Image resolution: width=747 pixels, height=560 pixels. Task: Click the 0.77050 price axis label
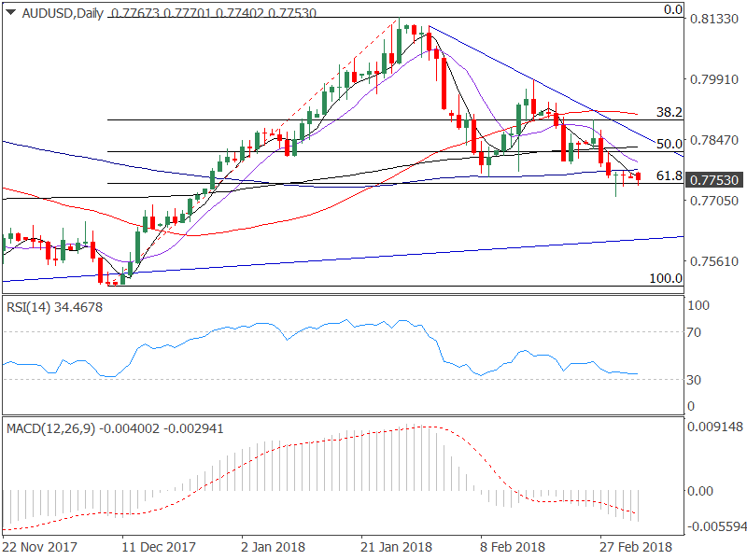coord(714,201)
